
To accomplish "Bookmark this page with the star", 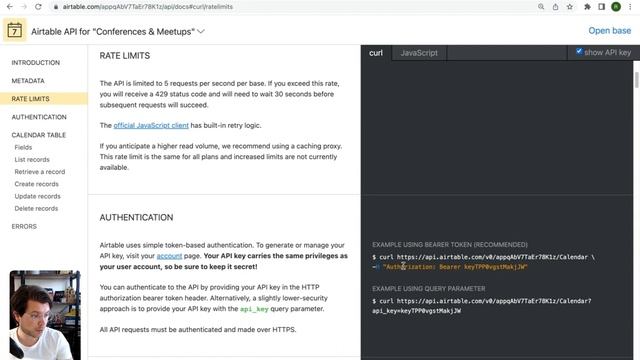I will click(570, 7).
